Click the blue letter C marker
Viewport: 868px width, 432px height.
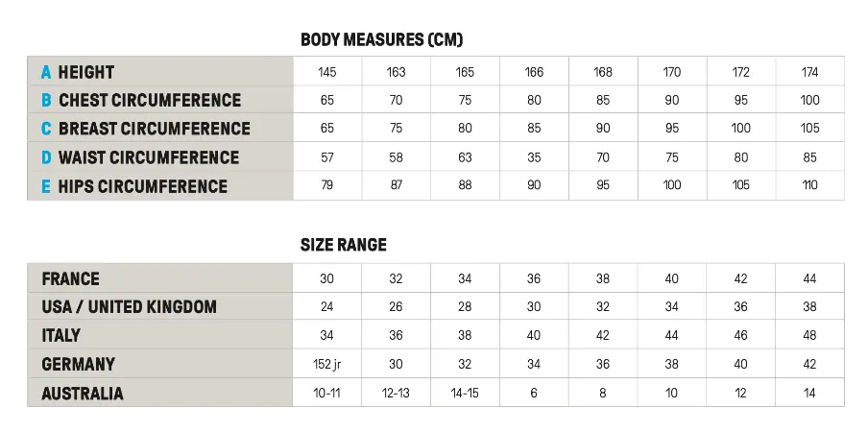click(x=46, y=130)
